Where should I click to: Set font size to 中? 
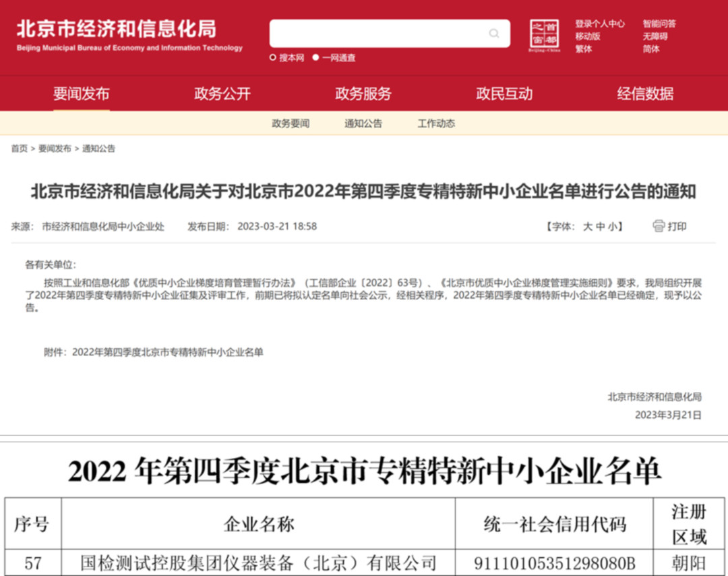pyautogui.click(x=601, y=227)
